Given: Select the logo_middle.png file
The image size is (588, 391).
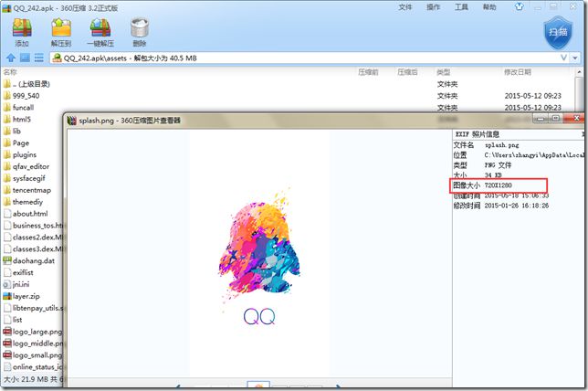Looking at the screenshot, I should coord(33,343).
